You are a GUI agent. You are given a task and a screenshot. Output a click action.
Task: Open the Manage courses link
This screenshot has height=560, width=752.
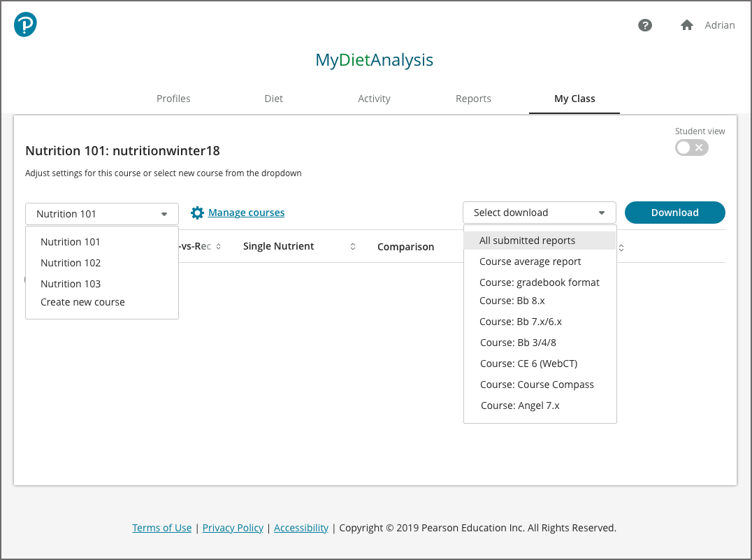(x=246, y=213)
